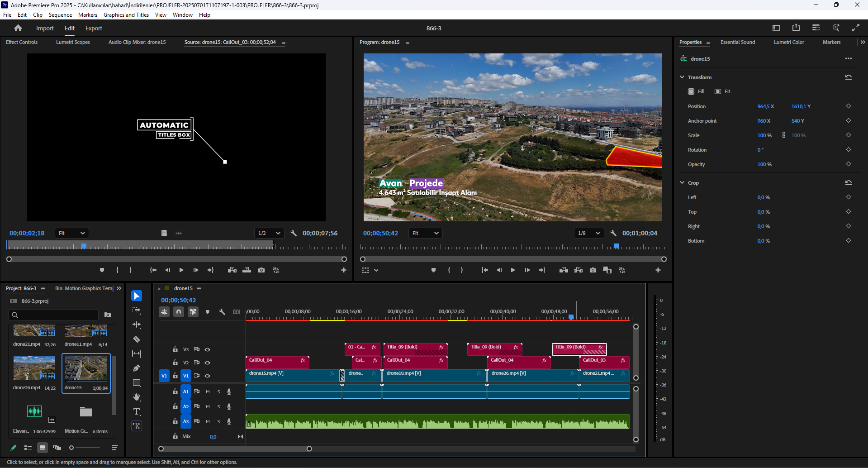This screenshot has width=868, height=468.
Task: Toggle V3 track output eye
Action: coord(208,349)
